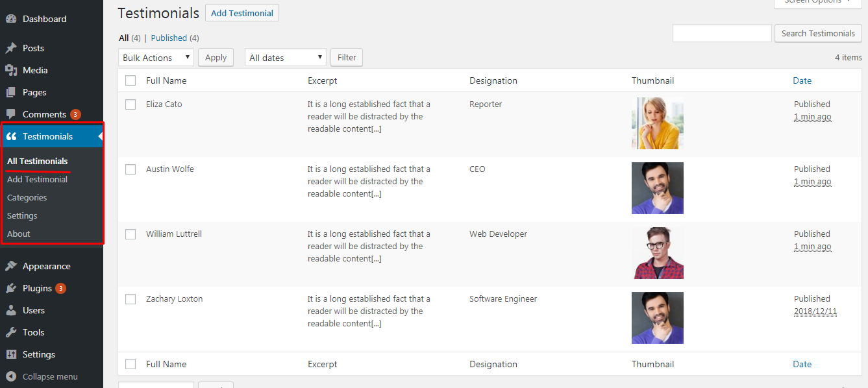Click the Pages icon in sidebar
This screenshot has height=388, width=868.
pos(11,92)
